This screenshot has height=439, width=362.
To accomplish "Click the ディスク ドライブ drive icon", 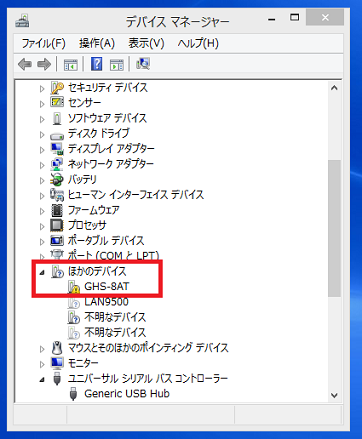I will (57, 135).
